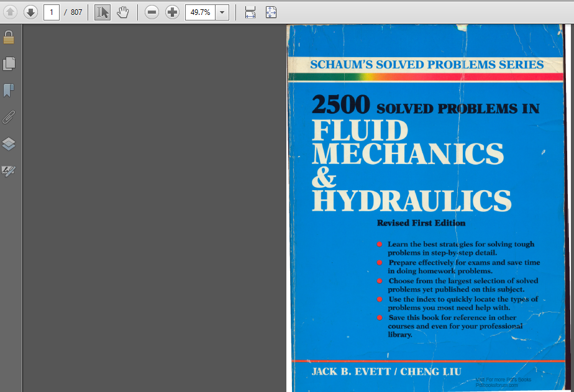Click '2500 SOLVED PROBLEMS IN' text
Image resolution: width=574 pixels, height=392 pixels.
[x=426, y=105]
